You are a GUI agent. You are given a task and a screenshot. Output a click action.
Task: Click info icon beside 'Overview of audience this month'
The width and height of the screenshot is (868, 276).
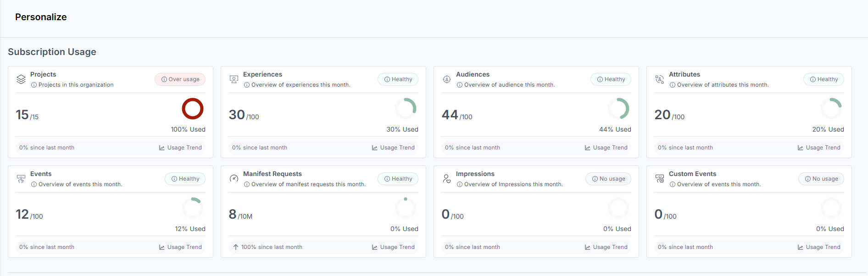460,85
